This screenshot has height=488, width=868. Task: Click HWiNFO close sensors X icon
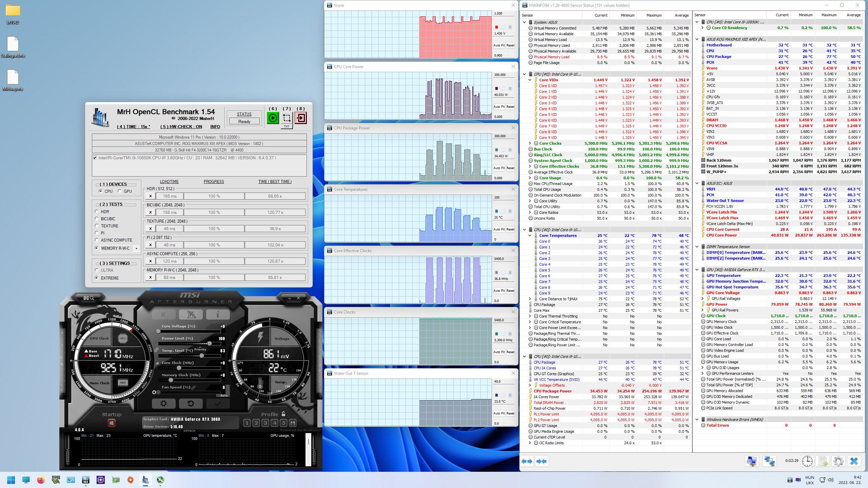coord(854,461)
